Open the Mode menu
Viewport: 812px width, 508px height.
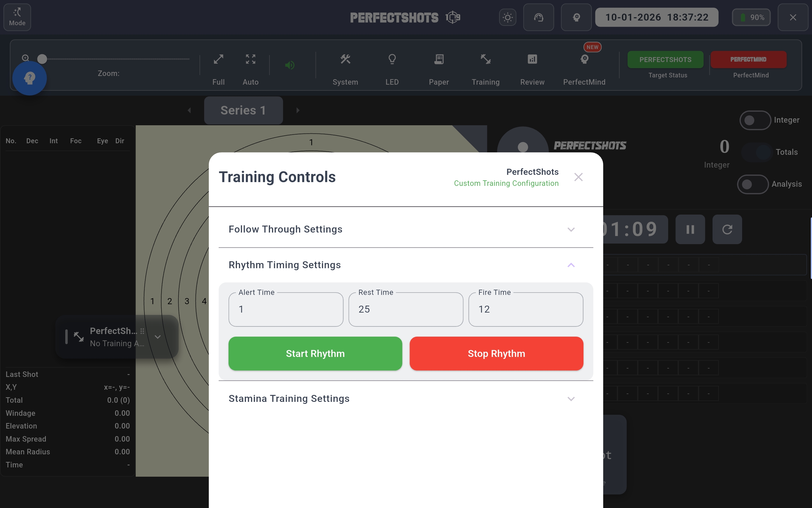tap(17, 17)
